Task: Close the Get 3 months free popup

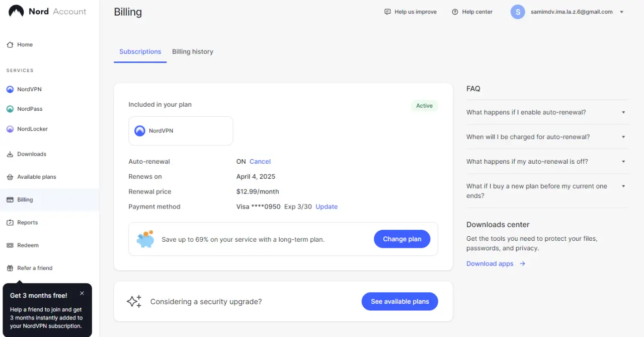Action: [82, 293]
